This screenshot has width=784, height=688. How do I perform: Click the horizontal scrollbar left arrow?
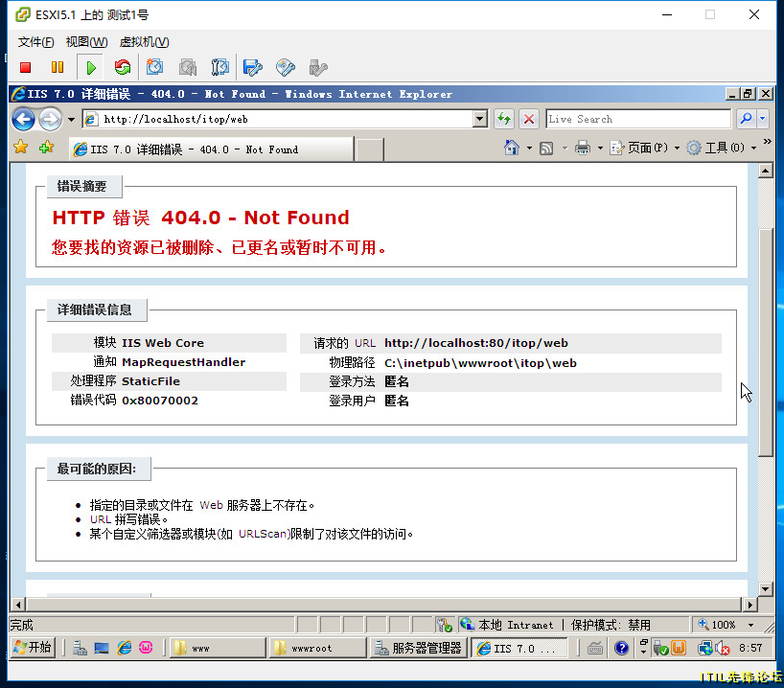coord(18,605)
